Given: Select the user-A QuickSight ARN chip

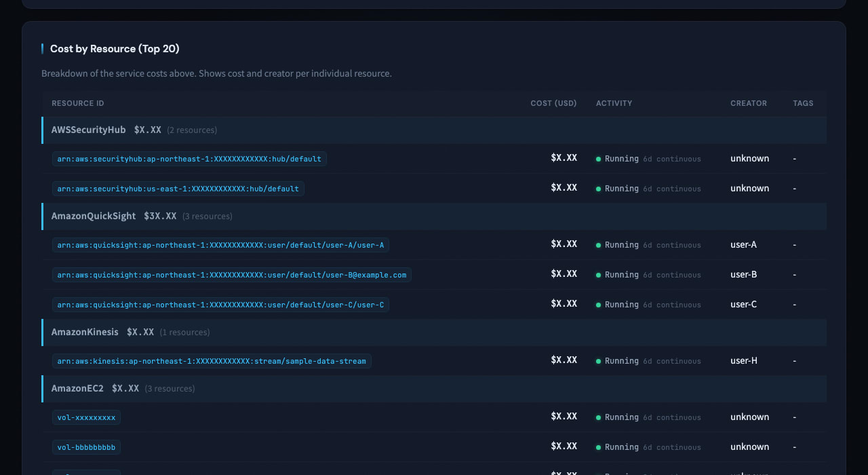Looking at the screenshot, I should click(x=220, y=244).
